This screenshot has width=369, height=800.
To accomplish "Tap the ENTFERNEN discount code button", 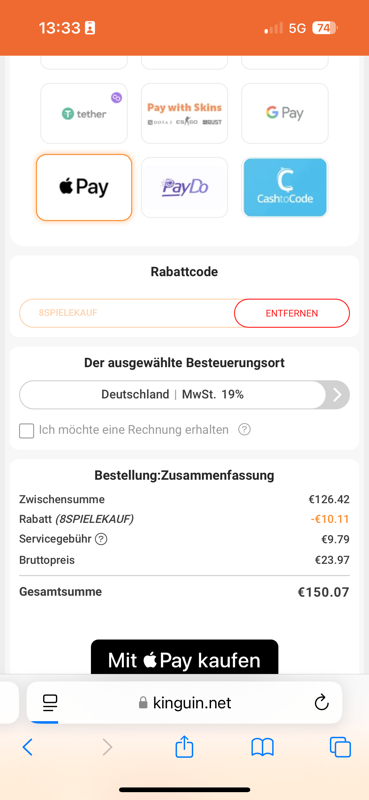I will coord(292,313).
